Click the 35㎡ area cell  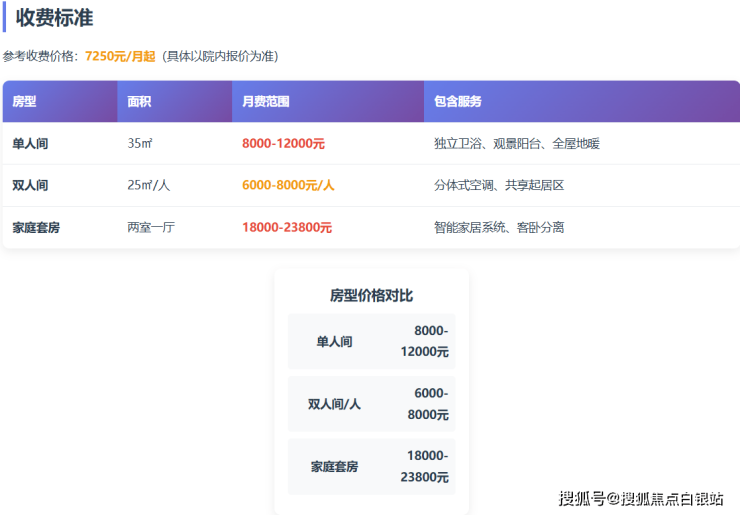(x=140, y=144)
